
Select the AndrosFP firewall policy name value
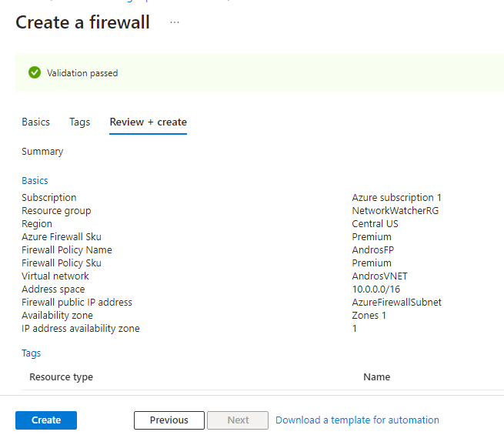(x=372, y=250)
